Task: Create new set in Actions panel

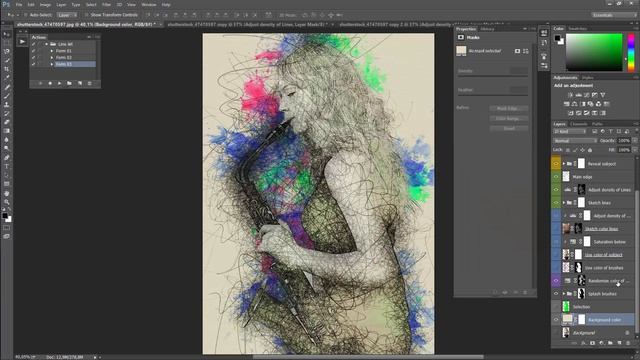Action: click(69, 83)
